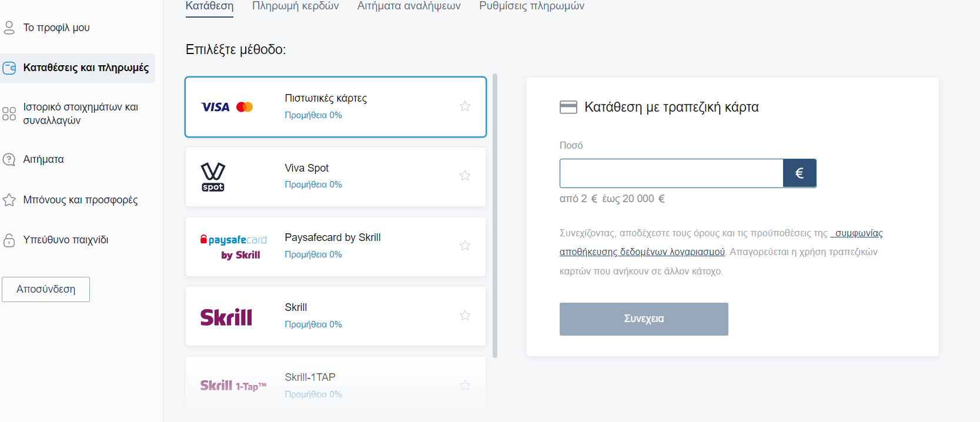The height and width of the screenshot is (422, 980).
Task: Click the Ποσό amount input field
Action: (671, 173)
